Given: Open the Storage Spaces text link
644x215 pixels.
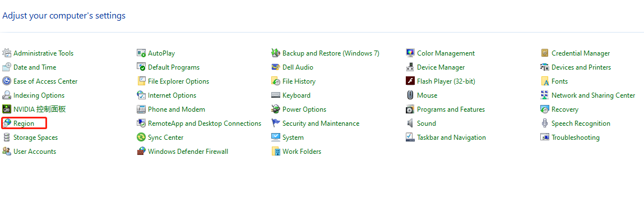Looking at the screenshot, I should pos(36,138).
